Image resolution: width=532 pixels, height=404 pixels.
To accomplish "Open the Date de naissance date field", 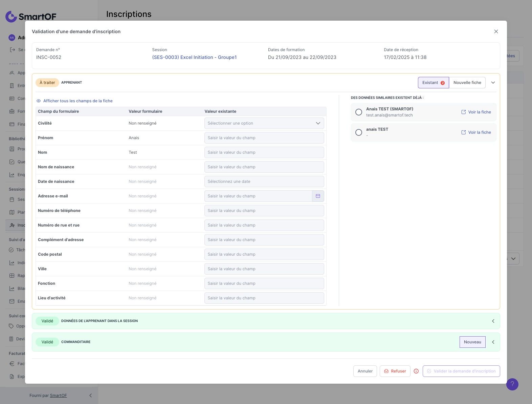I will click(x=264, y=182).
